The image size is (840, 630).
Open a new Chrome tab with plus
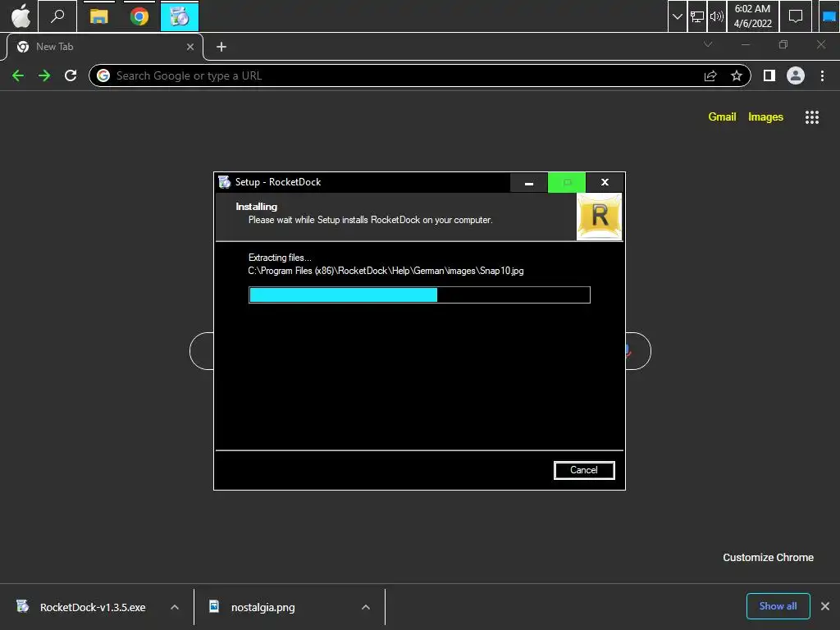(221, 47)
